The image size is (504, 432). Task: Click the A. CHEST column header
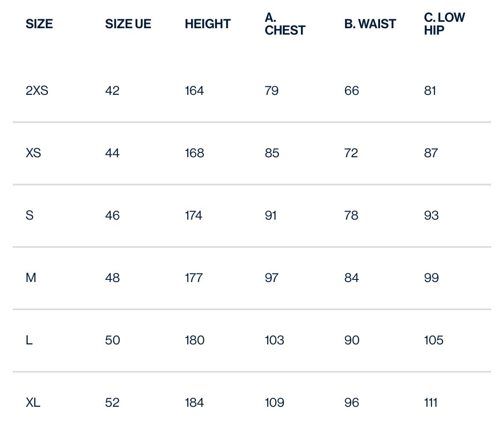(285, 24)
